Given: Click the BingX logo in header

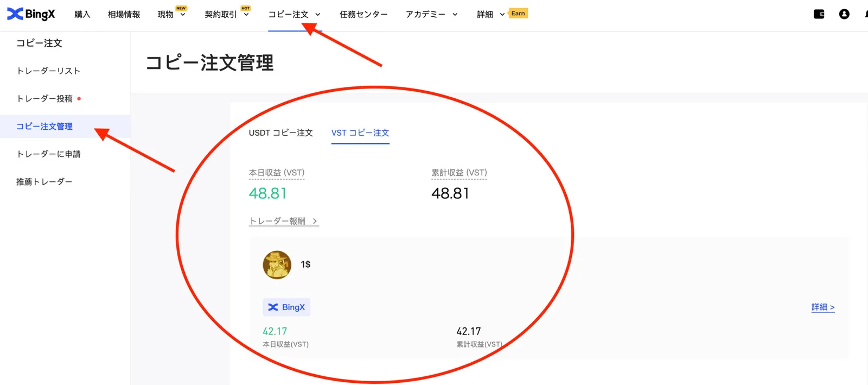Looking at the screenshot, I should coord(31,14).
